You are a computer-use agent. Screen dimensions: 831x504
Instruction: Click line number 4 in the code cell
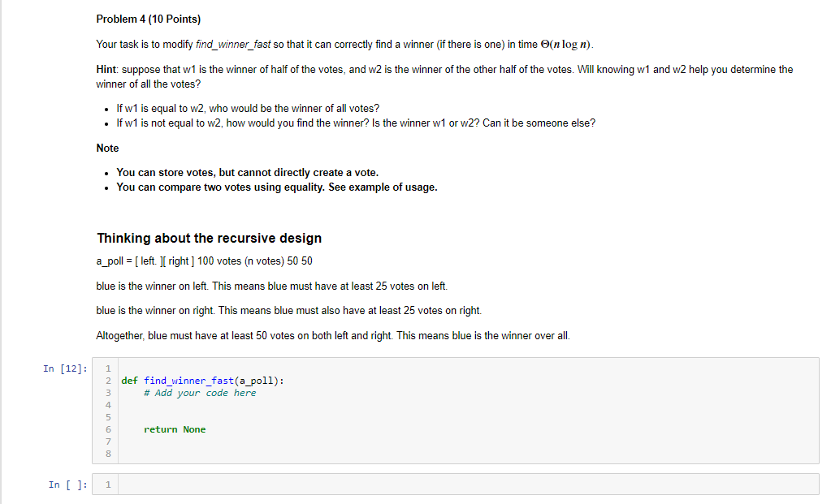coord(108,405)
